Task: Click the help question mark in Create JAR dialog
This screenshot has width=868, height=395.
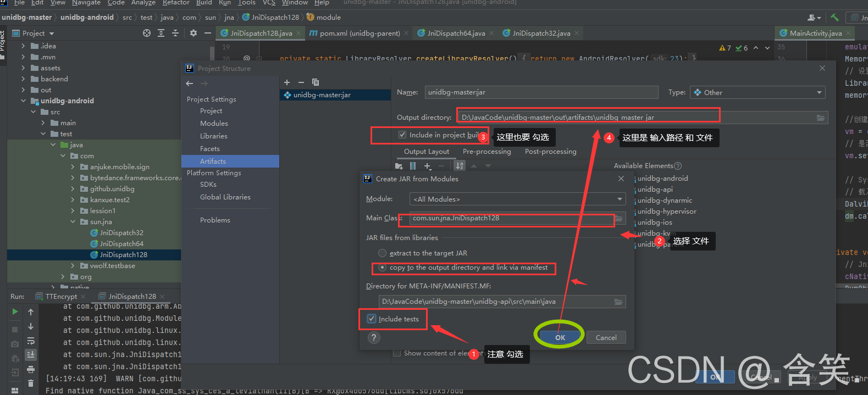Action: click(x=374, y=337)
